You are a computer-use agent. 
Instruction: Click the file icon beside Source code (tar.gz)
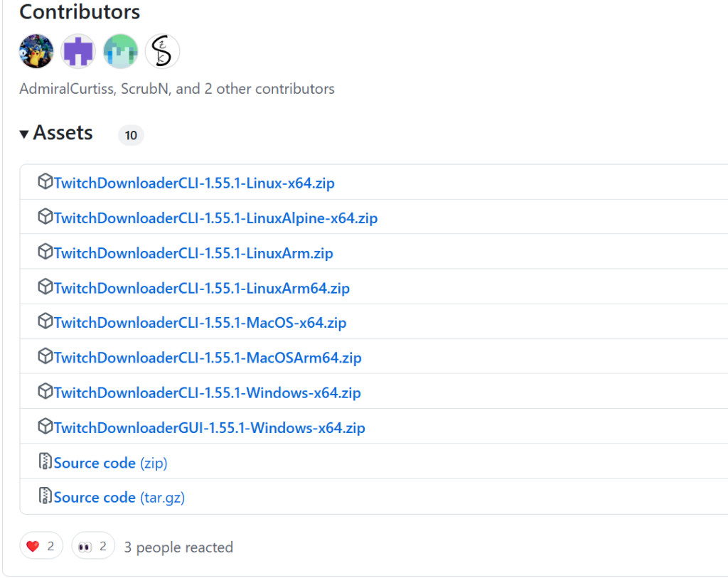click(x=45, y=496)
